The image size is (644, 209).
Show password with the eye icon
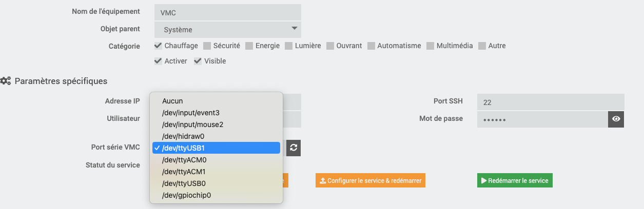[x=616, y=119]
